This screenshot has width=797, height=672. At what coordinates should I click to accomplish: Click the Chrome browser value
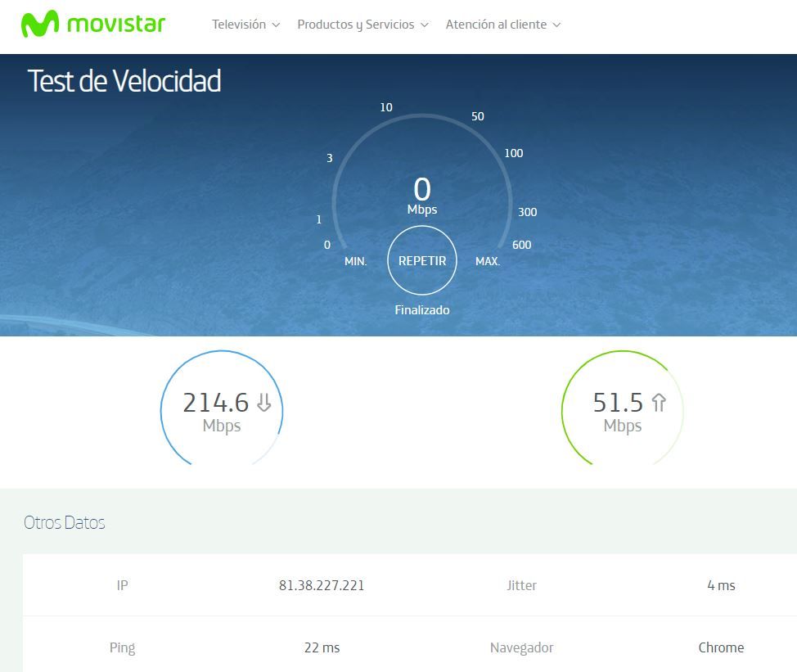pyautogui.click(x=721, y=647)
